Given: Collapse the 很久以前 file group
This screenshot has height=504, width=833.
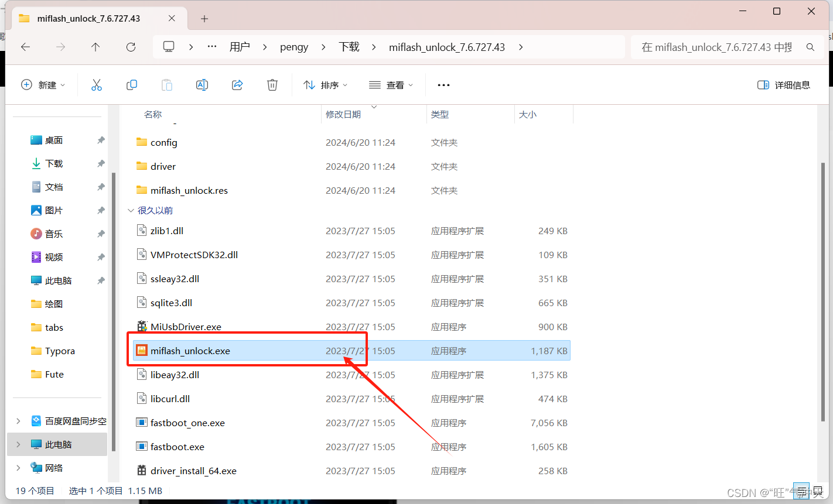Looking at the screenshot, I should (x=131, y=211).
